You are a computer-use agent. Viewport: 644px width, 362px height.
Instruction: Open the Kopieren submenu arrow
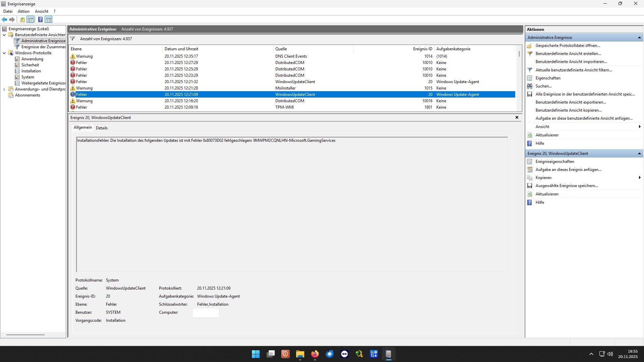pyautogui.click(x=640, y=178)
